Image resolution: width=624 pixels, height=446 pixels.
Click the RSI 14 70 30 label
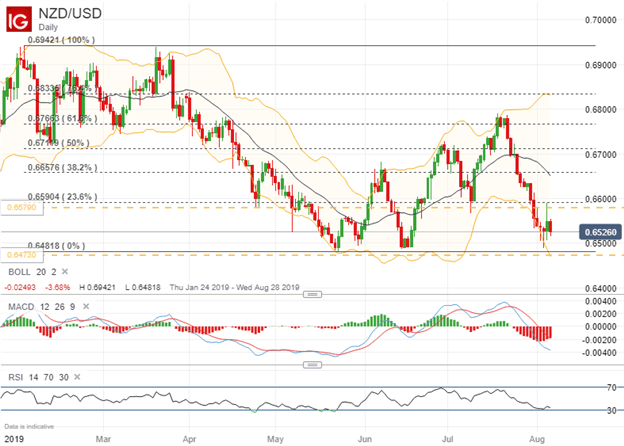(x=38, y=377)
